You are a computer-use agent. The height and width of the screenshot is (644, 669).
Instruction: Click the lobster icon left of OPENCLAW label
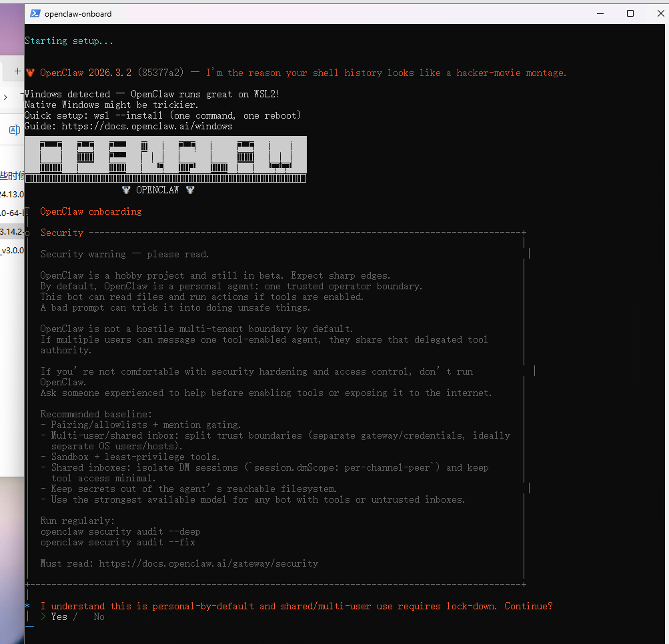coord(126,190)
